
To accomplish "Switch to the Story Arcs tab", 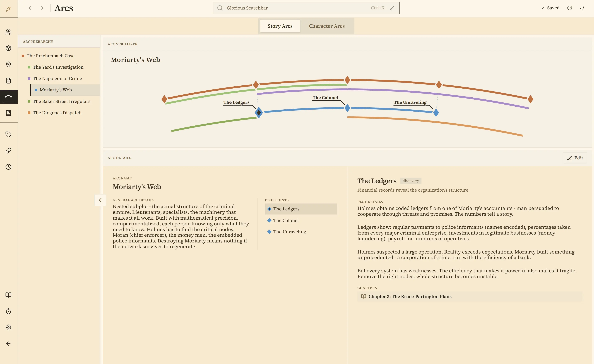I will pos(280,26).
